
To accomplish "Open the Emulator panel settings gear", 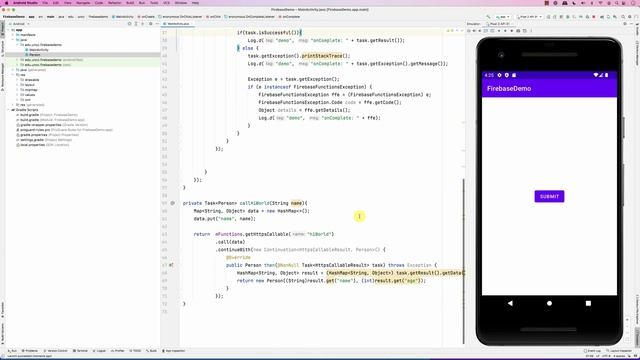I will 625,24.
